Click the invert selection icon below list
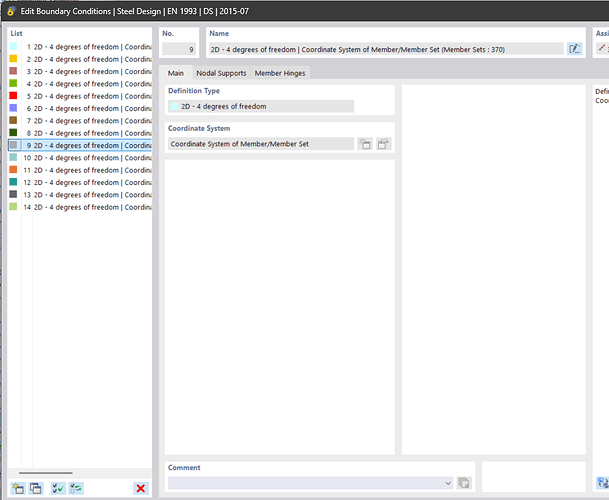Image resolution: width=609 pixels, height=500 pixels. [76, 488]
